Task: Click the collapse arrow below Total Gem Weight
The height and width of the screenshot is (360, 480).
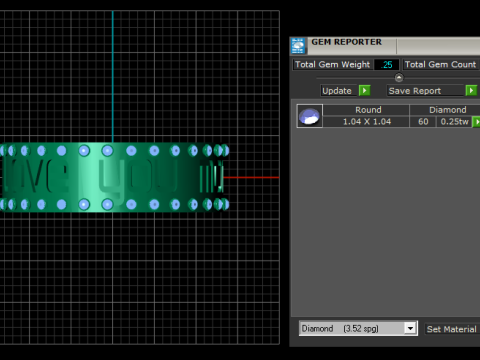Action: 399,78
